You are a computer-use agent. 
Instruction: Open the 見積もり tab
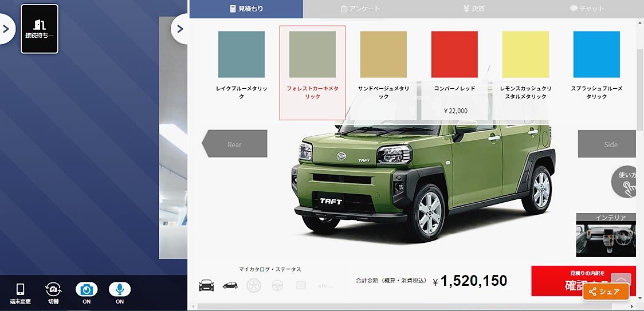(x=246, y=9)
